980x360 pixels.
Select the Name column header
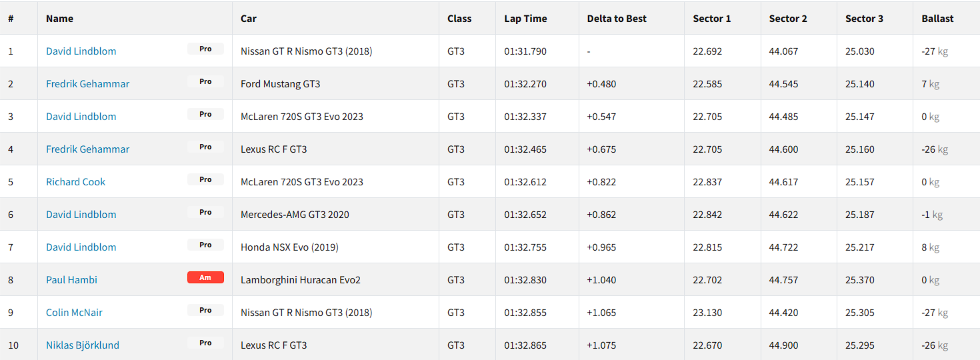tap(59, 19)
